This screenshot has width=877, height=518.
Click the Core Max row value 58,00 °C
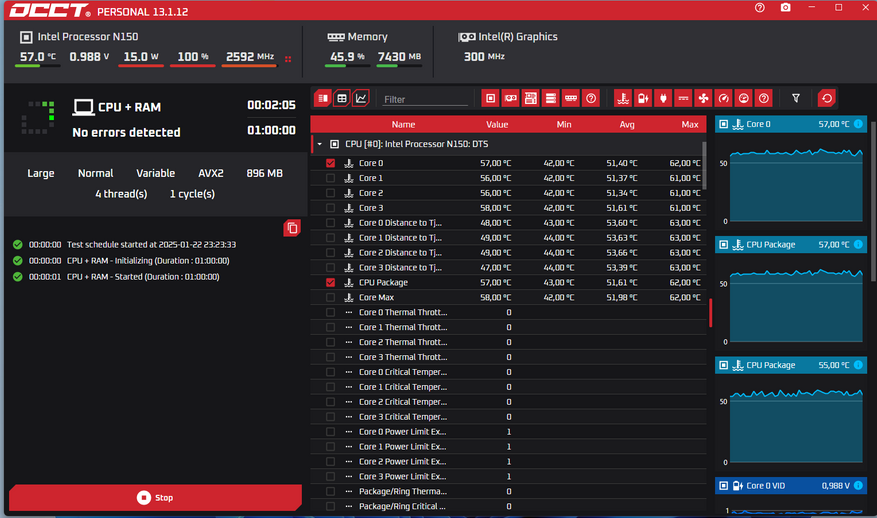point(495,298)
